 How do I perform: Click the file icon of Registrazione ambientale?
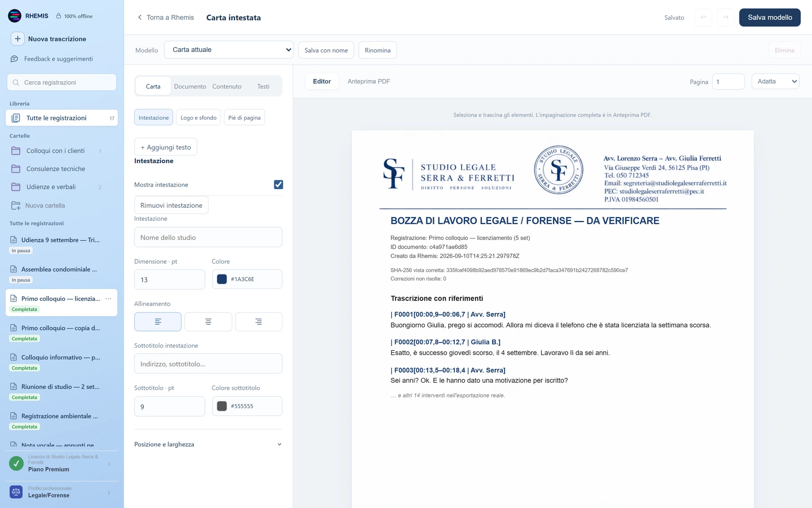(14, 416)
